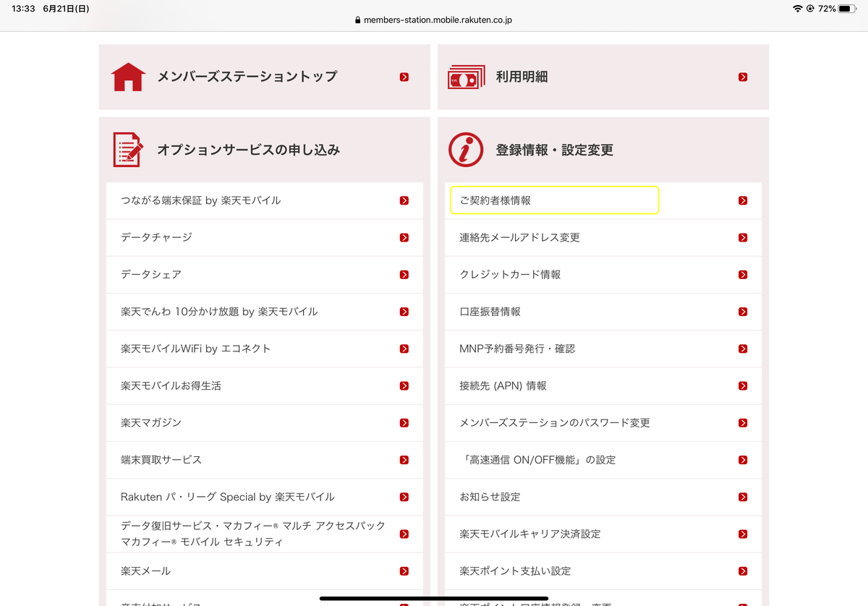The width and height of the screenshot is (868, 606).
Task: Click arrow icon on 高速通信 ON/OFF機能 row
Action: pyautogui.click(x=743, y=460)
